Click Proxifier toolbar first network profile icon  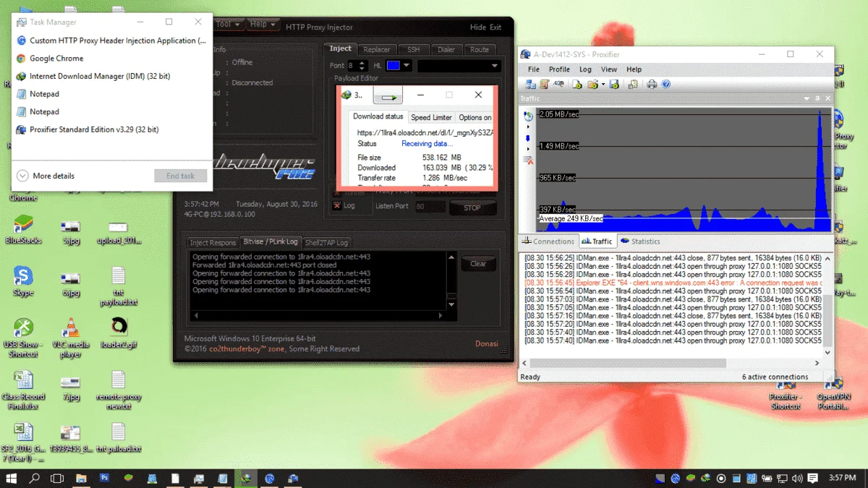coord(531,84)
